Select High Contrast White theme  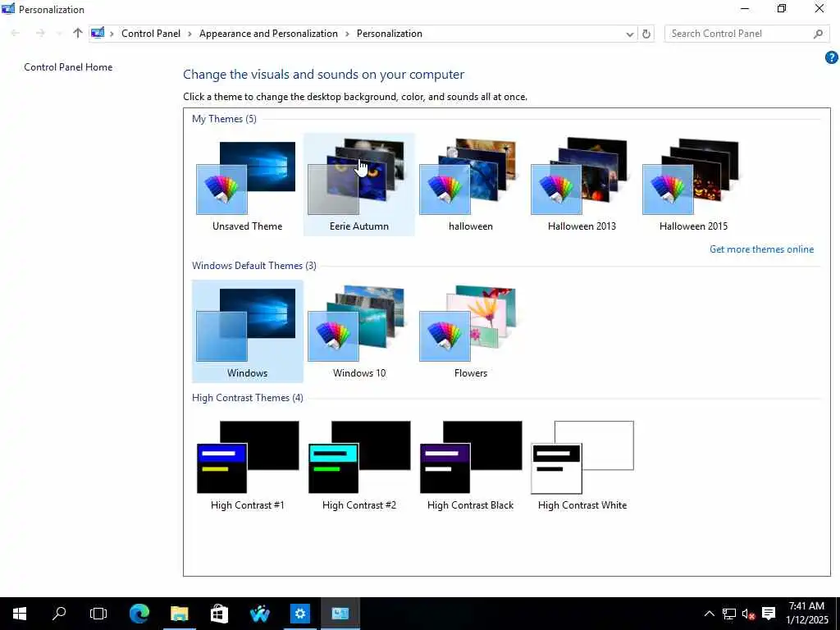coord(582,465)
